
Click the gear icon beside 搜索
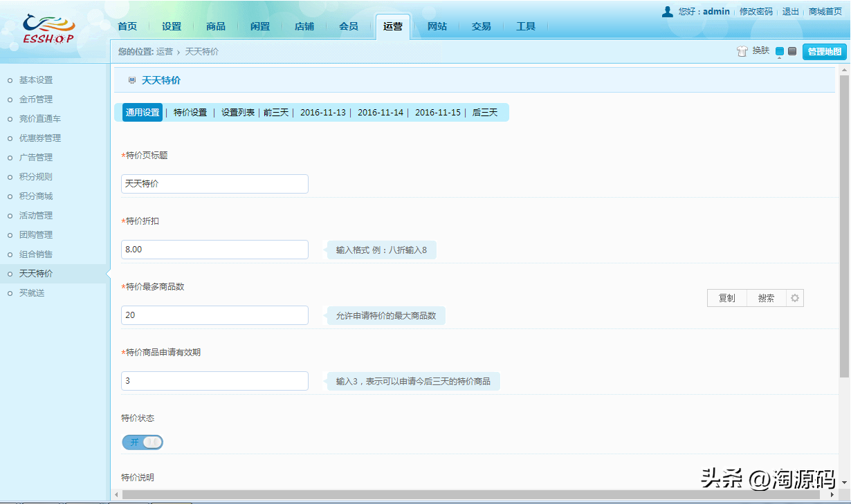[795, 298]
